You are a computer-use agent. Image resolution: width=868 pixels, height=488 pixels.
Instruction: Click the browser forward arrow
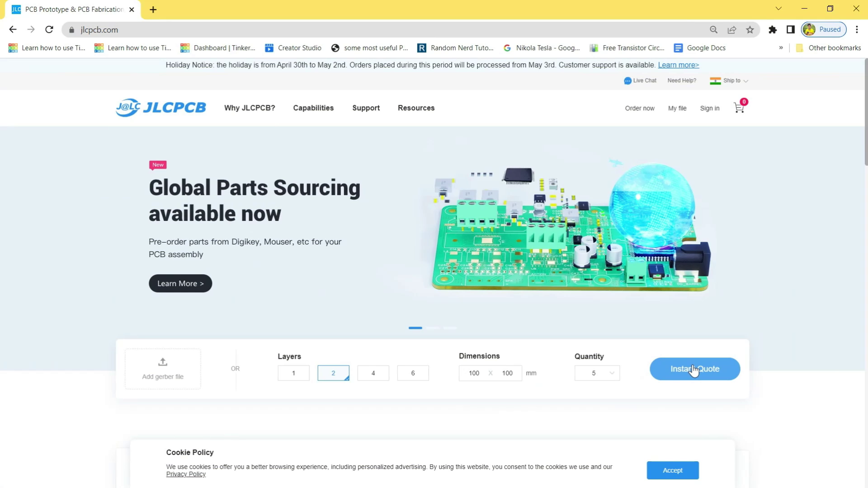[31, 30]
